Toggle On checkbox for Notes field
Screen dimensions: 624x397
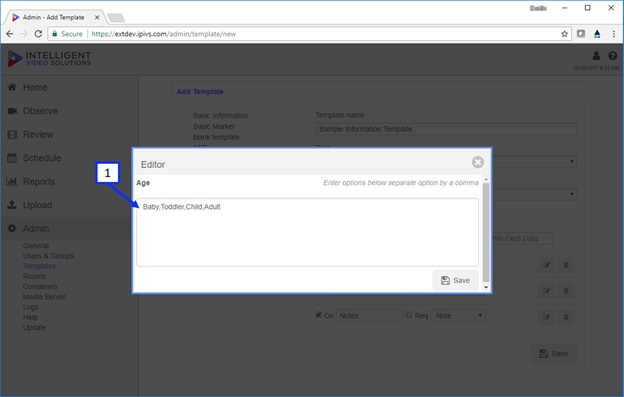pos(318,315)
